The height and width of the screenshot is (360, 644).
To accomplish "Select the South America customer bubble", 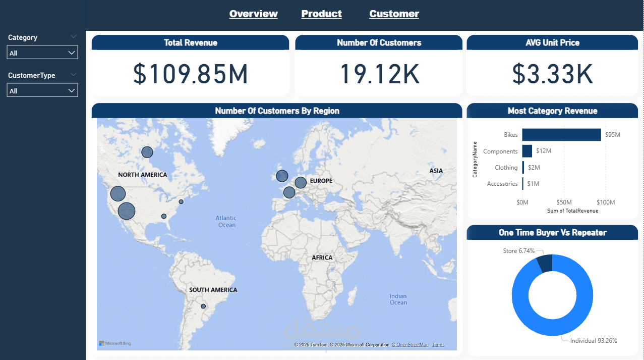I will coord(203,306).
